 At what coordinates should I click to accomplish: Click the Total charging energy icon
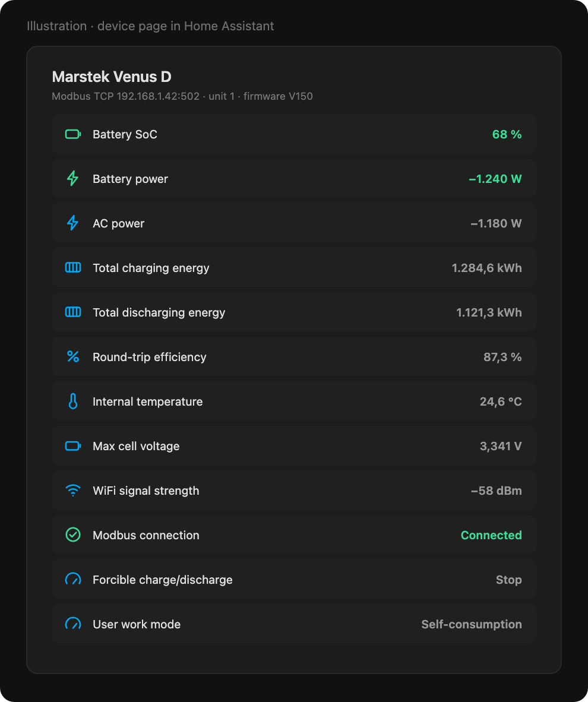[x=73, y=267]
